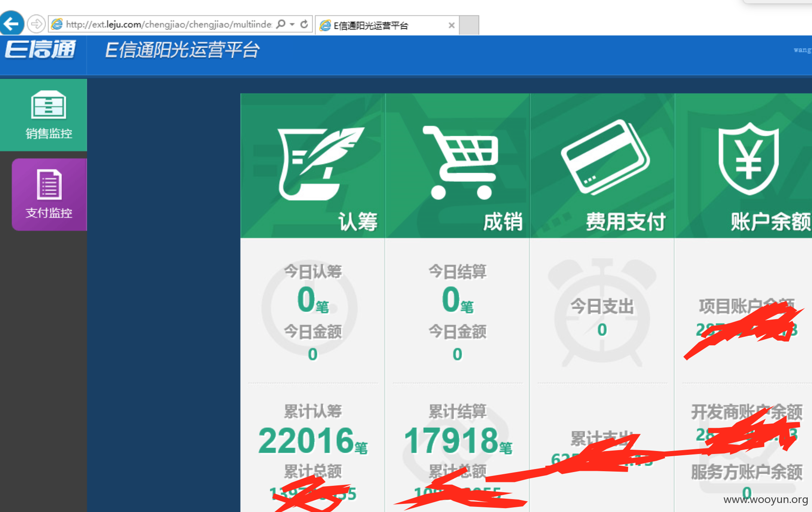This screenshot has width=812, height=512.
Task: Click the 成销 shopping cart icon
Action: click(461, 162)
